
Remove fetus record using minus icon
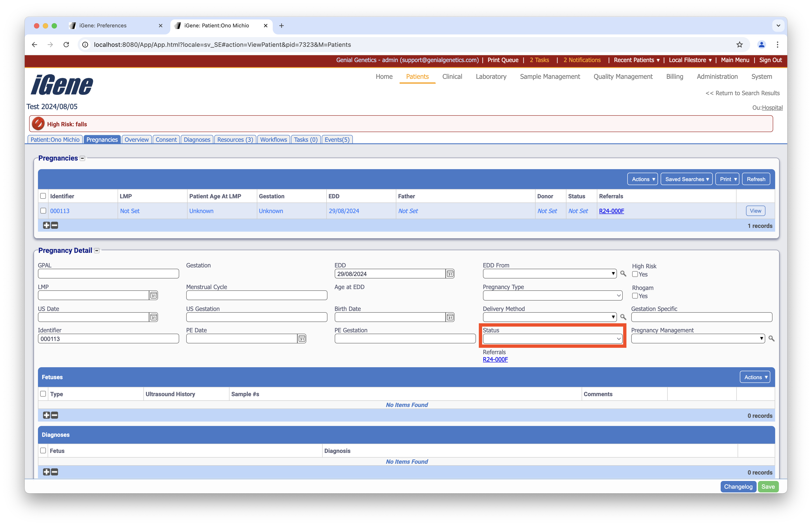pos(55,415)
